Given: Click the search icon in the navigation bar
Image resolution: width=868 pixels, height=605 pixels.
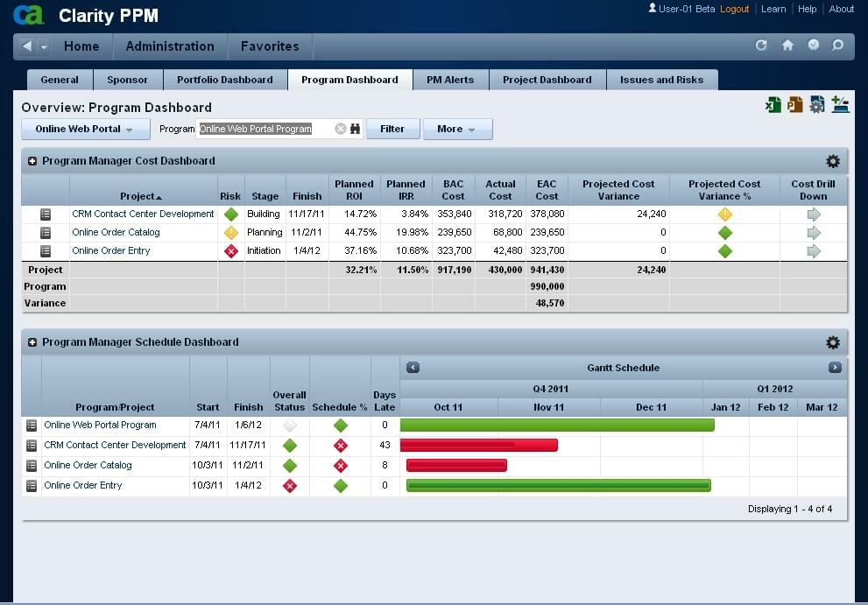Looking at the screenshot, I should pyautogui.click(x=836, y=45).
